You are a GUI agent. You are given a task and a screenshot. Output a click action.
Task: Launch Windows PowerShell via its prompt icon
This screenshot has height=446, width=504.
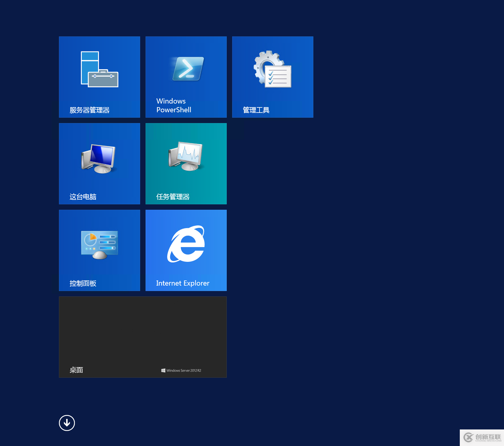188,69
